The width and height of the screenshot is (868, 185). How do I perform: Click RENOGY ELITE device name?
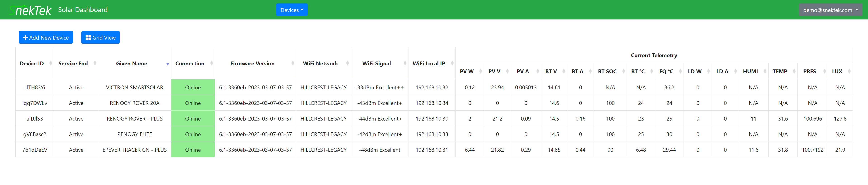134,134
